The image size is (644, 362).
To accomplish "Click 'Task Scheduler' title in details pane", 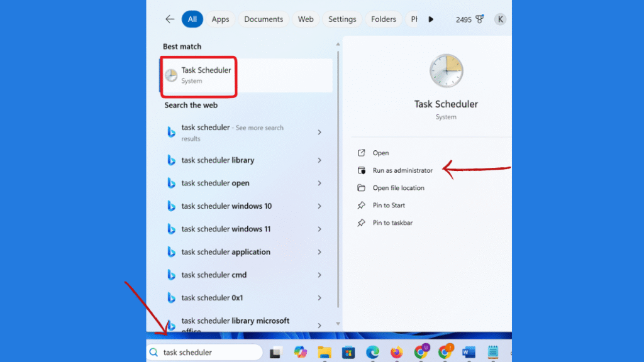I will (446, 104).
